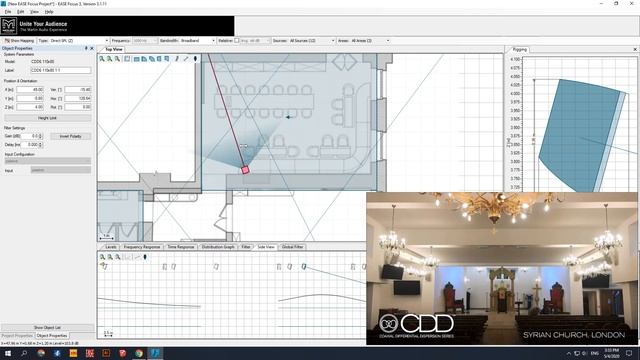
Task: Switch to the Levels tab
Action: (x=111, y=247)
